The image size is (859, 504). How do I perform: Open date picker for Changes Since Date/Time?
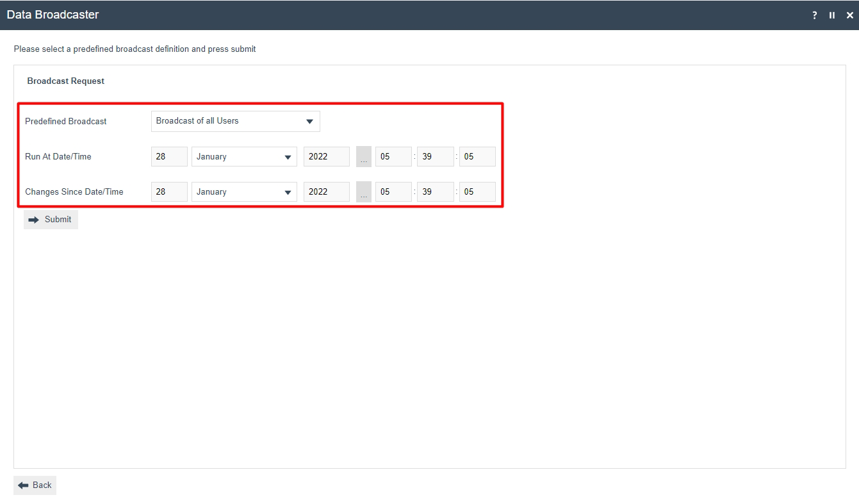tap(363, 192)
